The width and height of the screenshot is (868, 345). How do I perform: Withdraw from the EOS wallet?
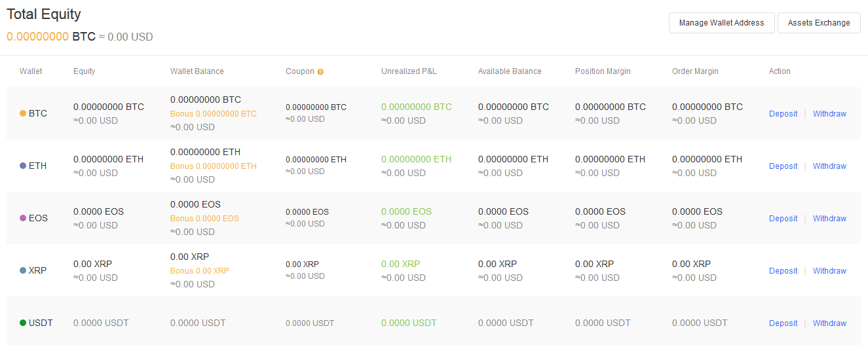(829, 219)
